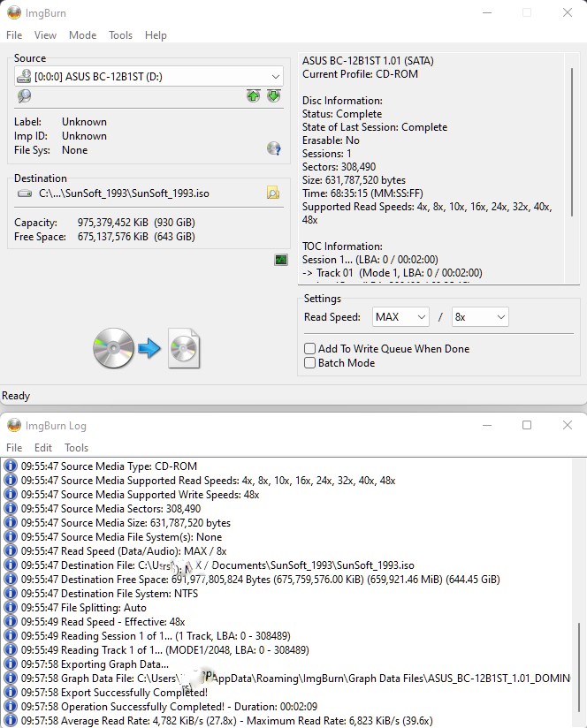Click the disc information help icon
The height and width of the screenshot is (728, 587).
[274, 148]
